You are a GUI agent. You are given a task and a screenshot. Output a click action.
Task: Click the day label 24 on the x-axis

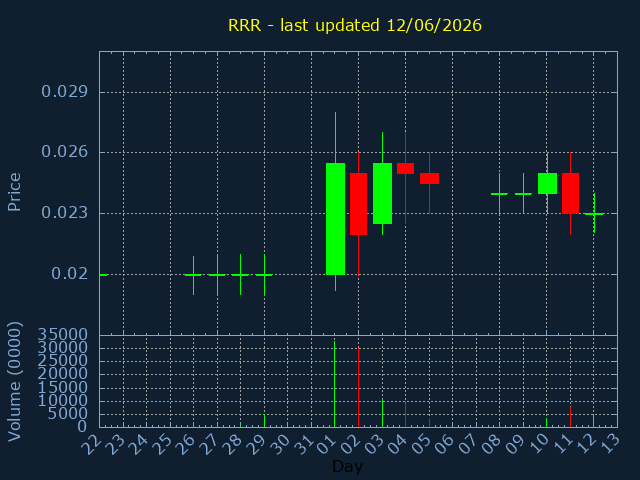pos(138,444)
